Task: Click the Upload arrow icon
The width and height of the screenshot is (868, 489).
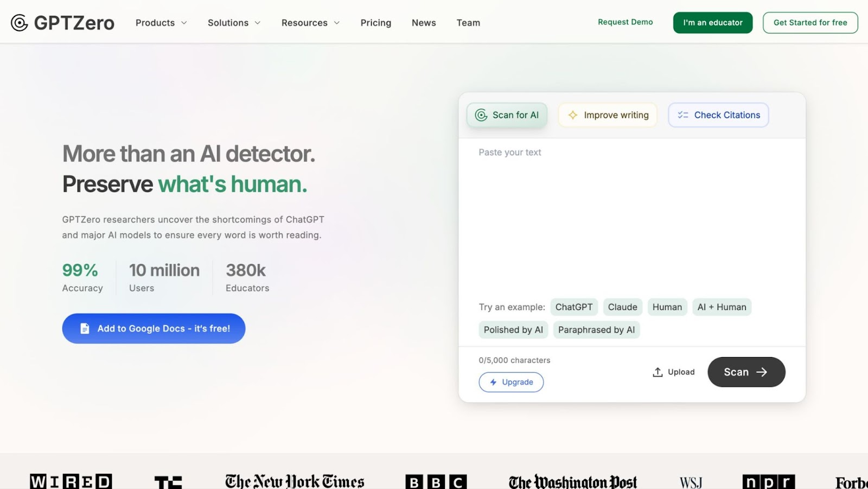Action: (658, 372)
